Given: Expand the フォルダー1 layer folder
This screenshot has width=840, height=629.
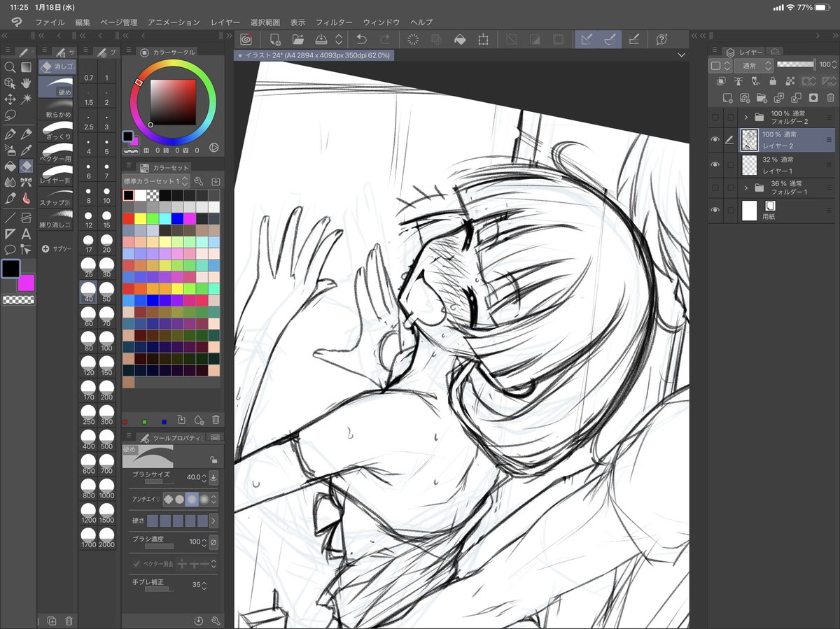Looking at the screenshot, I should (x=746, y=187).
